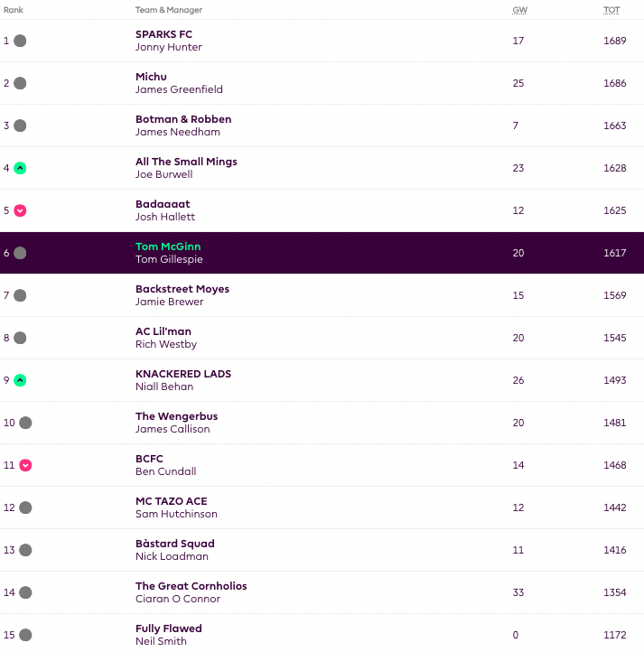Open The Great Cornholios team

tap(191, 586)
